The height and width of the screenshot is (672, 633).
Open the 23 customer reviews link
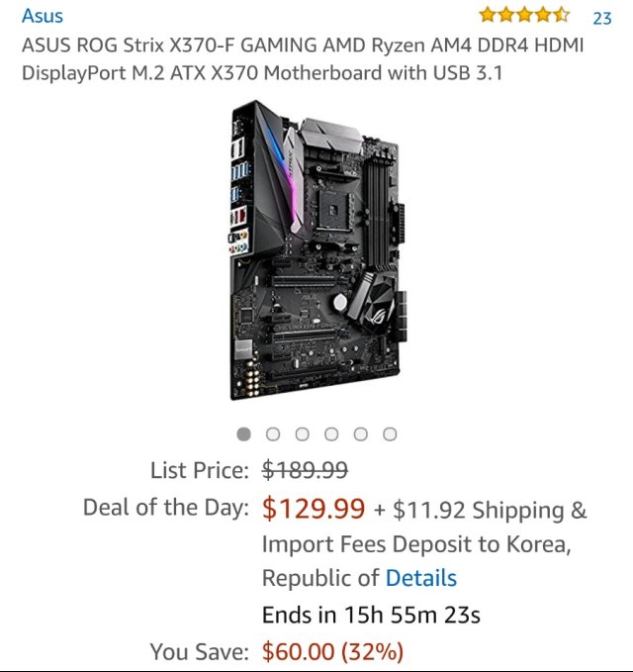[x=601, y=18]
